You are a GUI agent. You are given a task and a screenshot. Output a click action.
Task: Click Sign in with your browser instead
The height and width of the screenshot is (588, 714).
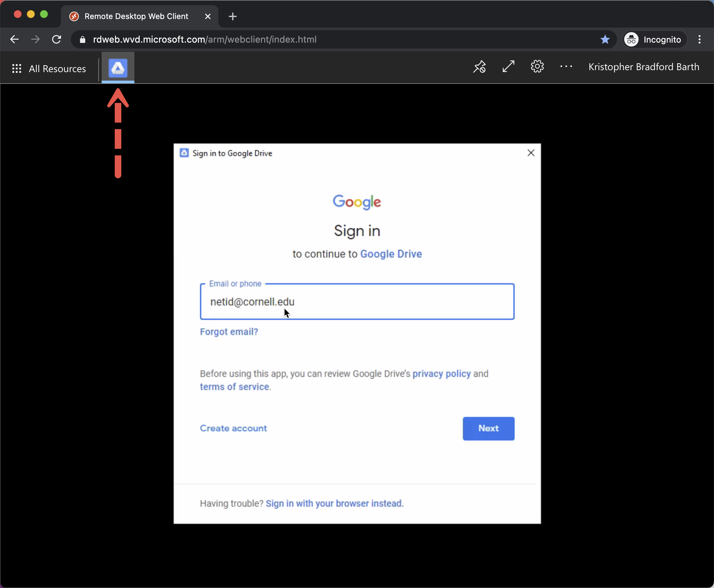(335, 503)
